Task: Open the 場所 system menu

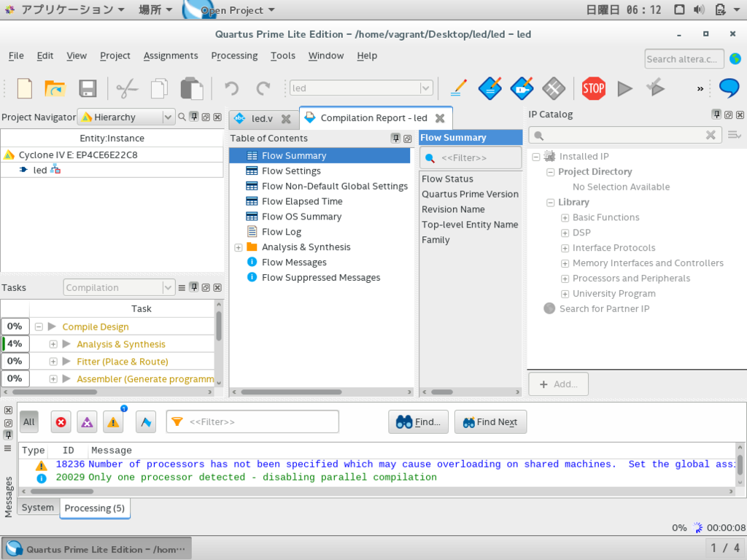Action: point(155,9)
